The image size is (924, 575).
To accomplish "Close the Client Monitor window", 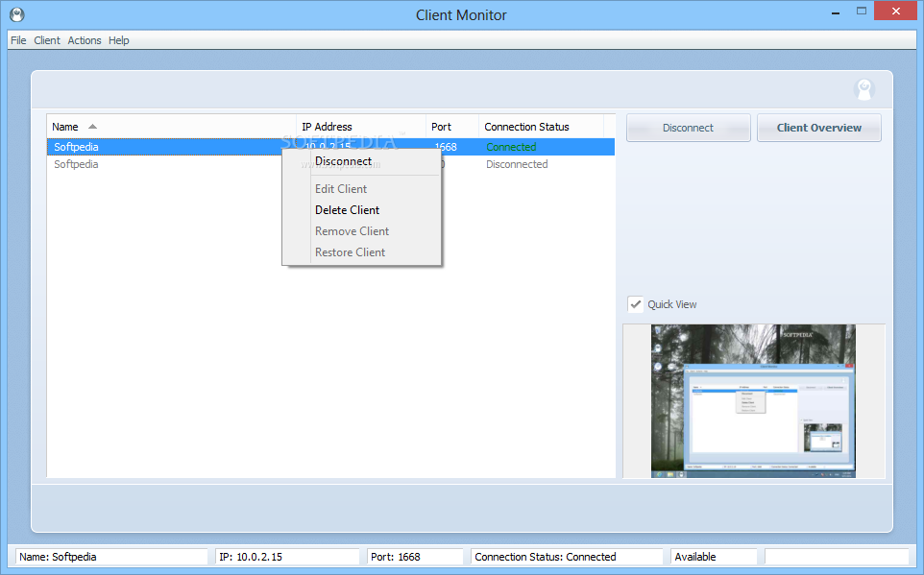I will coord(896,12).
